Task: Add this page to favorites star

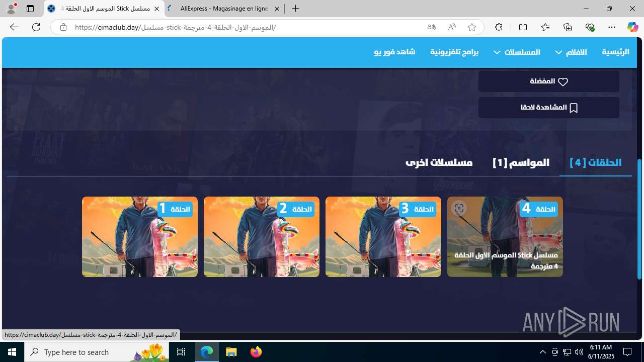Action: pyautogui.click(x=472, y=27)
